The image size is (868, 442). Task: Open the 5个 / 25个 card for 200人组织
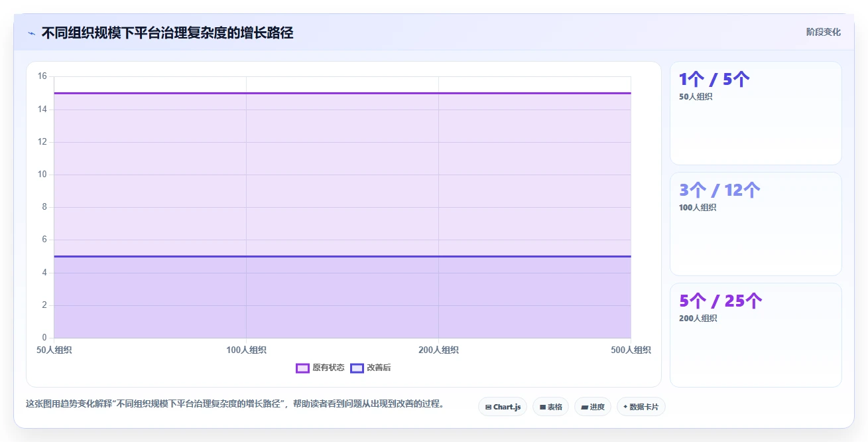click(756, 335)
